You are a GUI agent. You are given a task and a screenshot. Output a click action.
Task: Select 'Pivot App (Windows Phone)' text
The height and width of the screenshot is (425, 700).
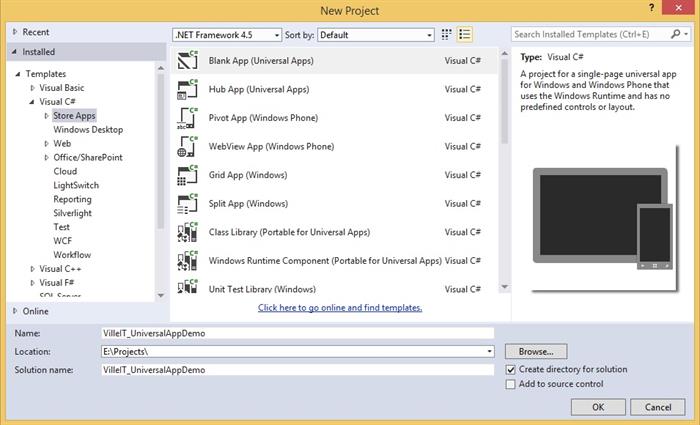click(x=263, y=118)
